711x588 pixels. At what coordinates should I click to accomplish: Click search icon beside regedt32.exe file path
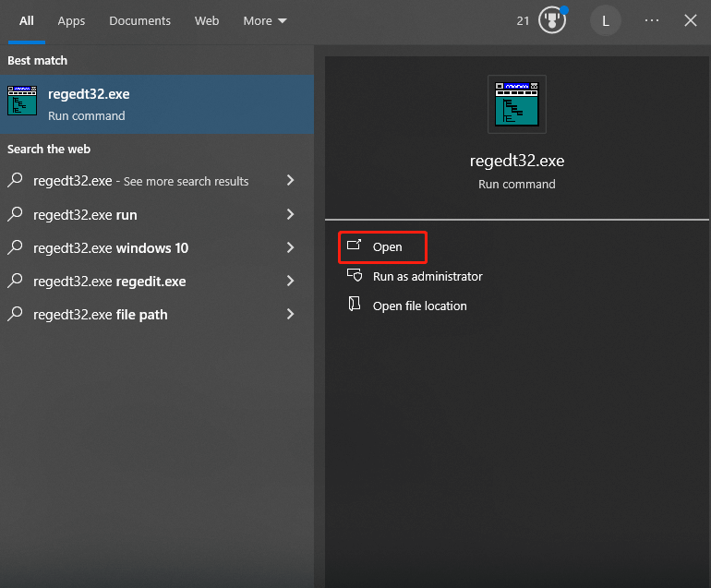pos(16,314)
